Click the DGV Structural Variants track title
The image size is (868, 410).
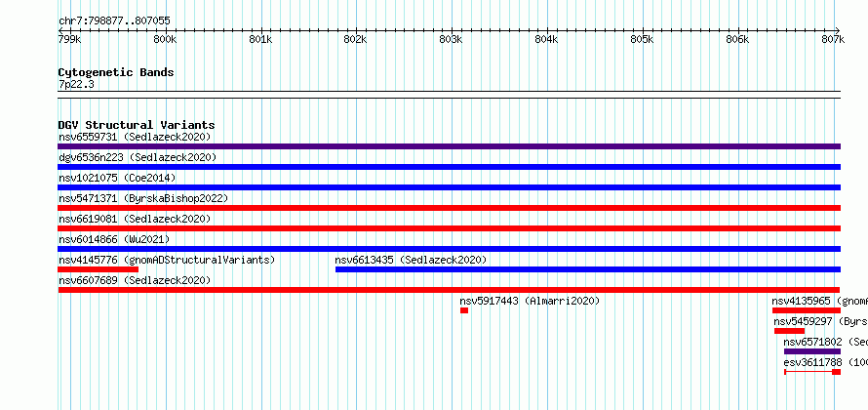tap(137, 125)
